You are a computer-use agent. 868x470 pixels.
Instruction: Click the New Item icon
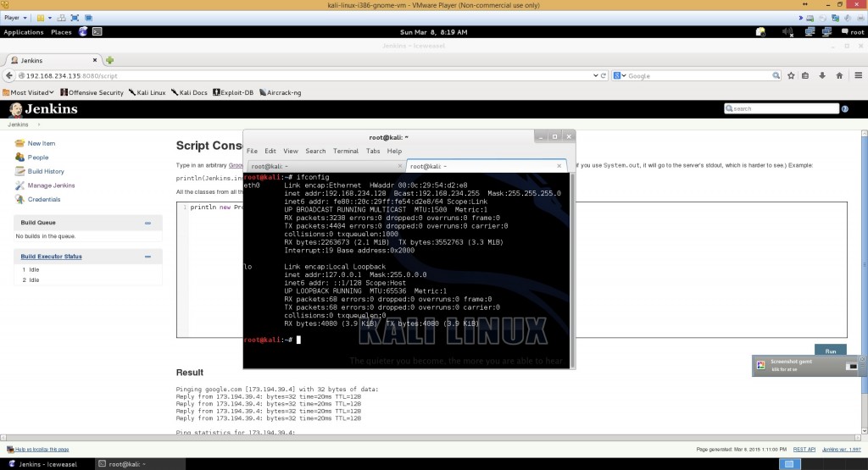20,143
